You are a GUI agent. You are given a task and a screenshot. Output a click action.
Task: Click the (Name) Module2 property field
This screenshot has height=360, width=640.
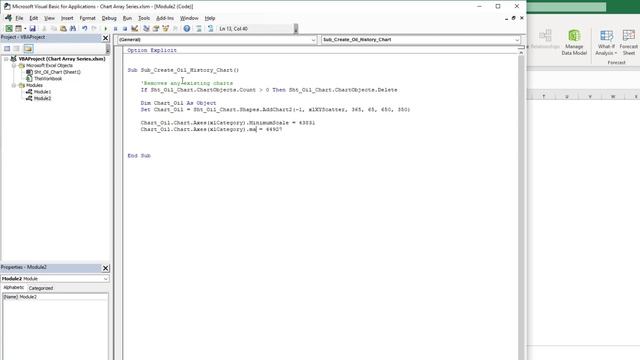[55, 297]
